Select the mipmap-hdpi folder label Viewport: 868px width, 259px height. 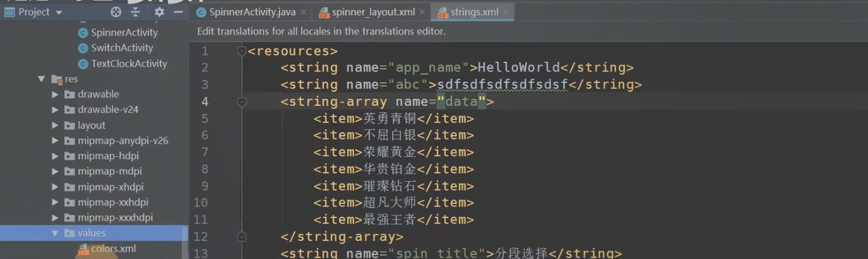pos(108,156)
